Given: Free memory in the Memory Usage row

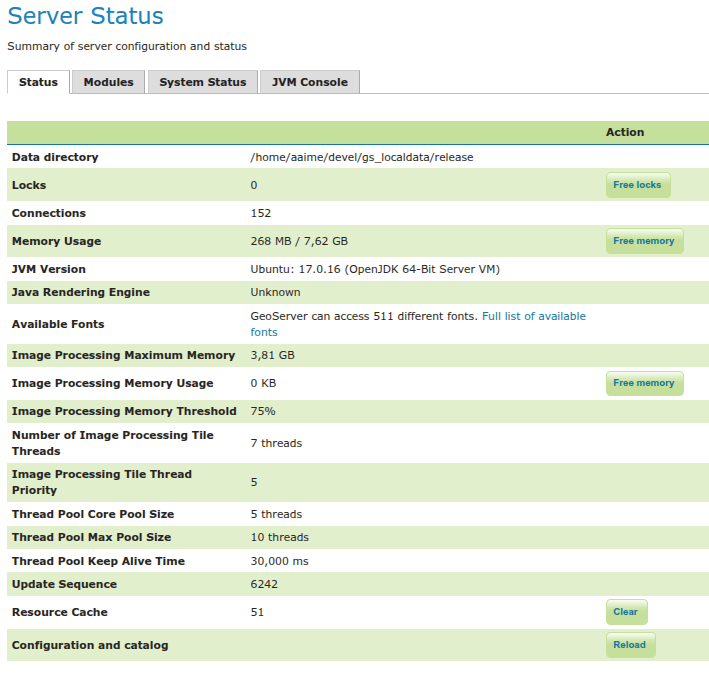Looking at the screenshot, I should tap(643, 241).
